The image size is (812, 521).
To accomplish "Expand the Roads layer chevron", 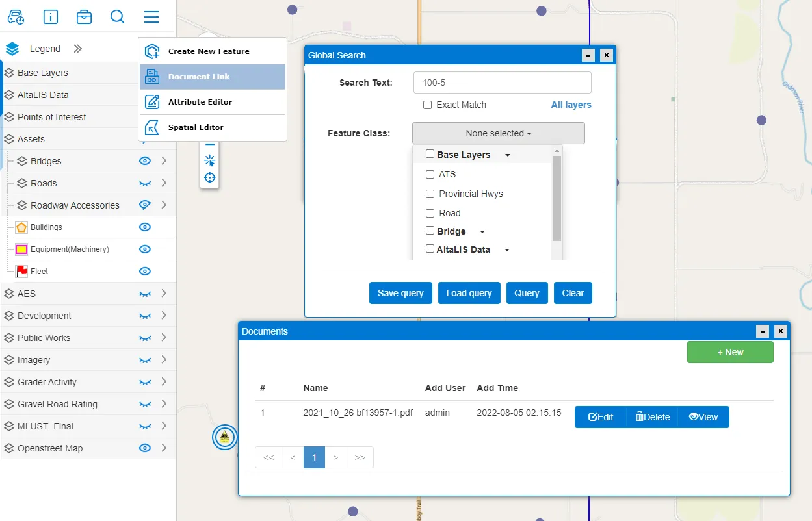I will point(164,183).
